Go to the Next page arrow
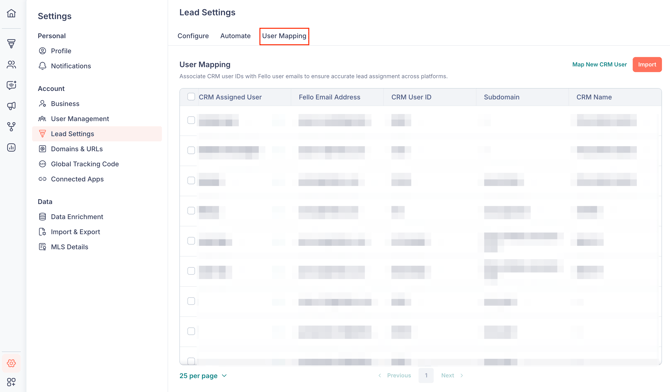 point(461,375)
